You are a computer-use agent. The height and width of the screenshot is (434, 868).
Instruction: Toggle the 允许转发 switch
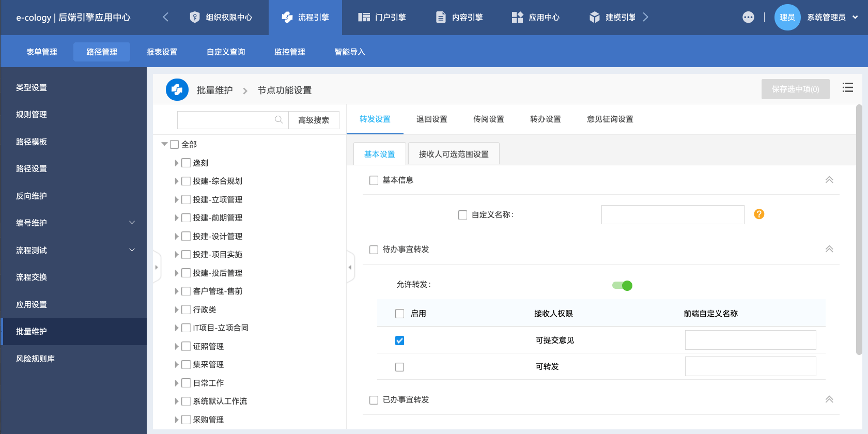coord(622,285)
